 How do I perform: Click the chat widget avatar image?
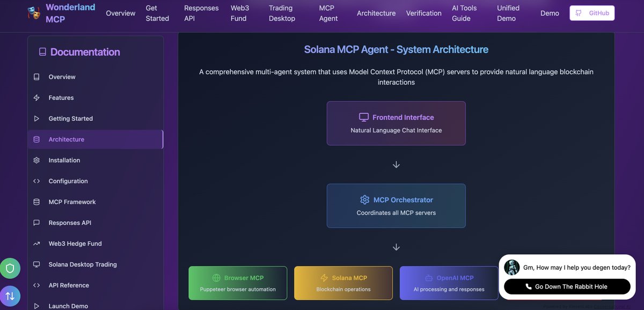[x=511, y=268]
